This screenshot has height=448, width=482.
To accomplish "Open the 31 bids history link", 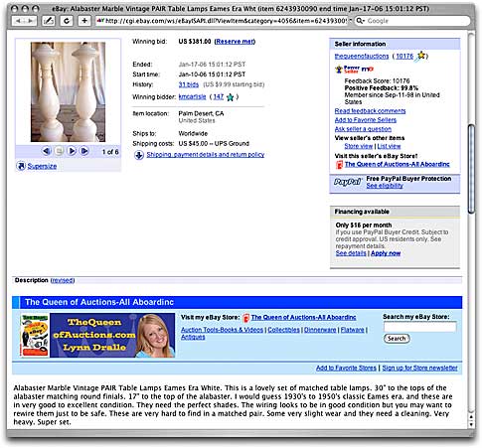I will coord(189,84).
